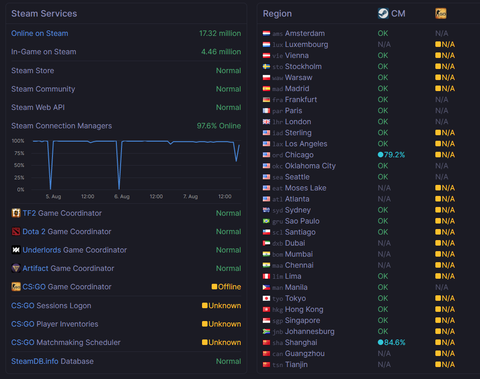The image size is (480, 379).
Task: Click the Spanish flag next to Madrid
Action: click(x=266, y=88)
